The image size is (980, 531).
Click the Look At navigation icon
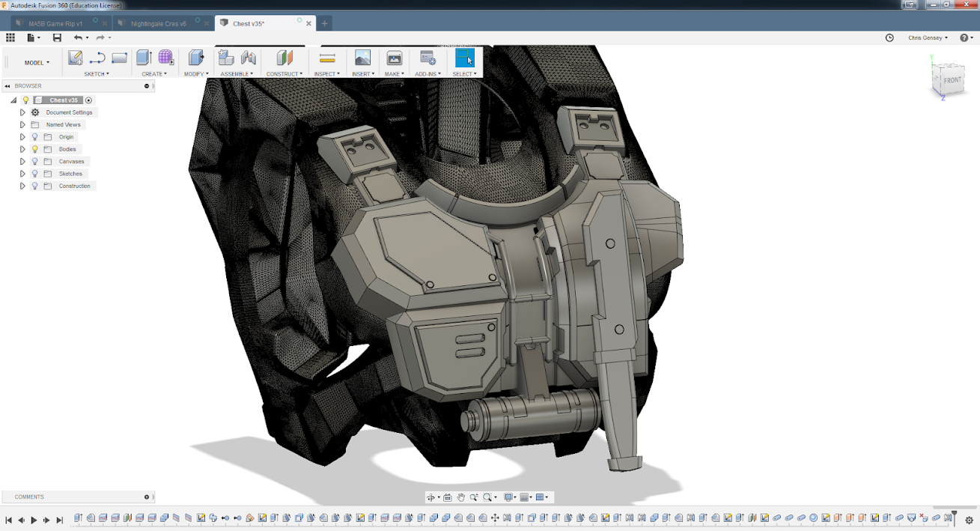tap(447, 497)
